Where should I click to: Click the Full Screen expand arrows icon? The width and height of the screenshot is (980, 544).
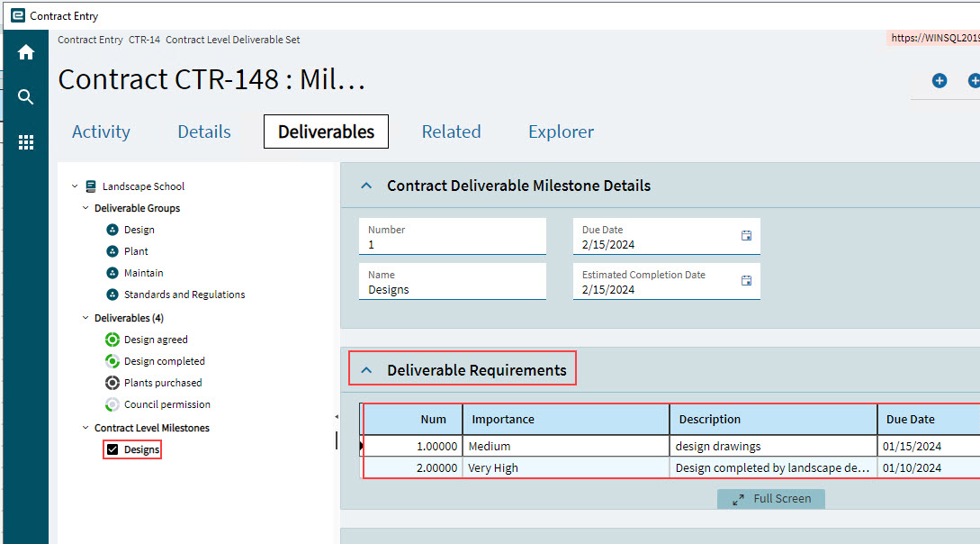pyautogui.click(x=738, y=500)
